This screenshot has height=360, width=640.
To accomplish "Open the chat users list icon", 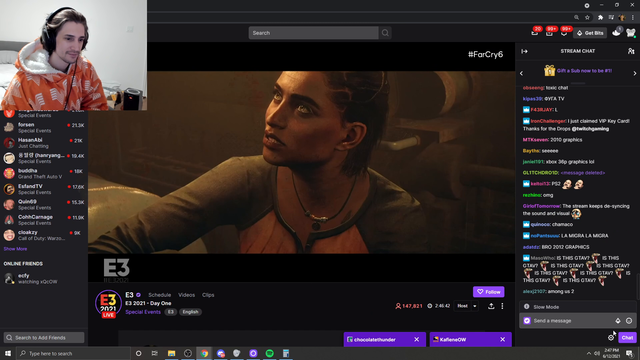I will 631,51.
